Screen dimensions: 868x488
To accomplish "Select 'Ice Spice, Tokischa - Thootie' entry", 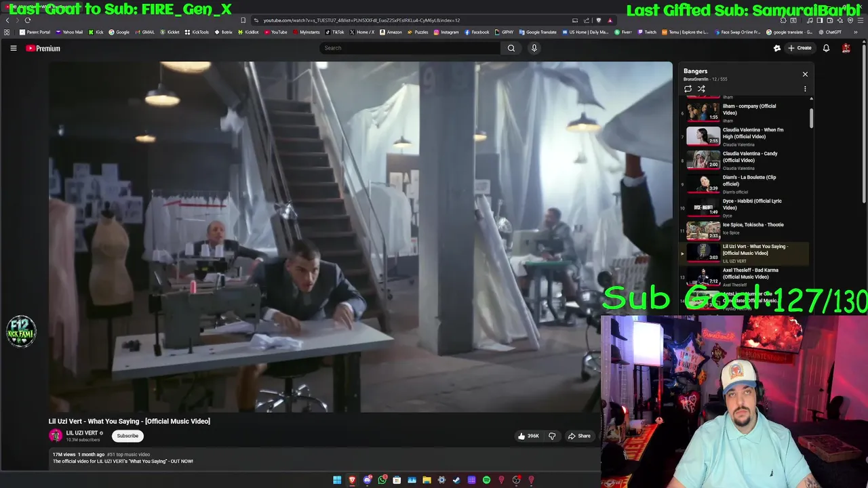I will (x=745, y=230).
